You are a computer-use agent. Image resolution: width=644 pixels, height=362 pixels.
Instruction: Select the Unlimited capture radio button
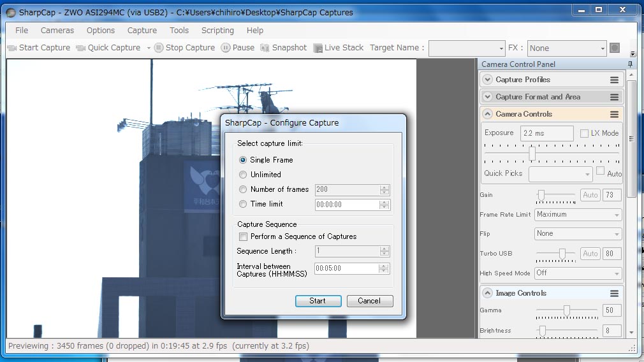click(243, 175)
